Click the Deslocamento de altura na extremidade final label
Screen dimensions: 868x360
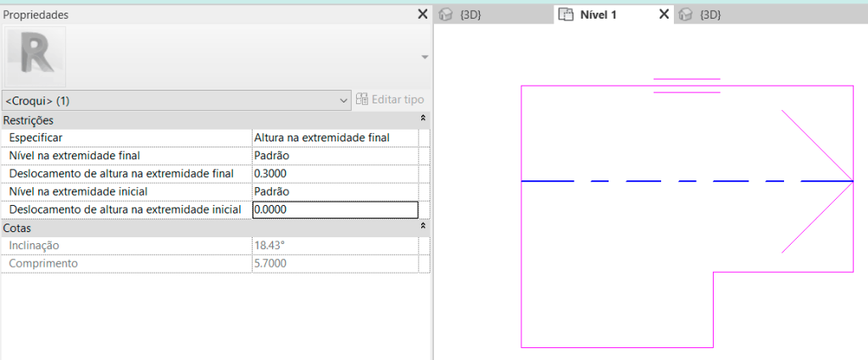click(x=121, y=174)
